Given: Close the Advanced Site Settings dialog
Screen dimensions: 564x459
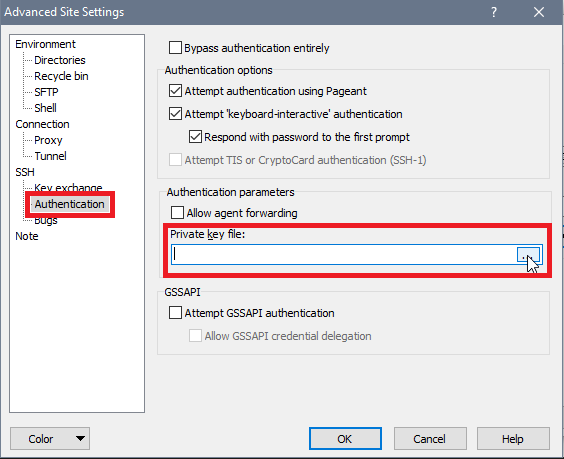Looking at the screenshot, I should (x=538, y=12).
